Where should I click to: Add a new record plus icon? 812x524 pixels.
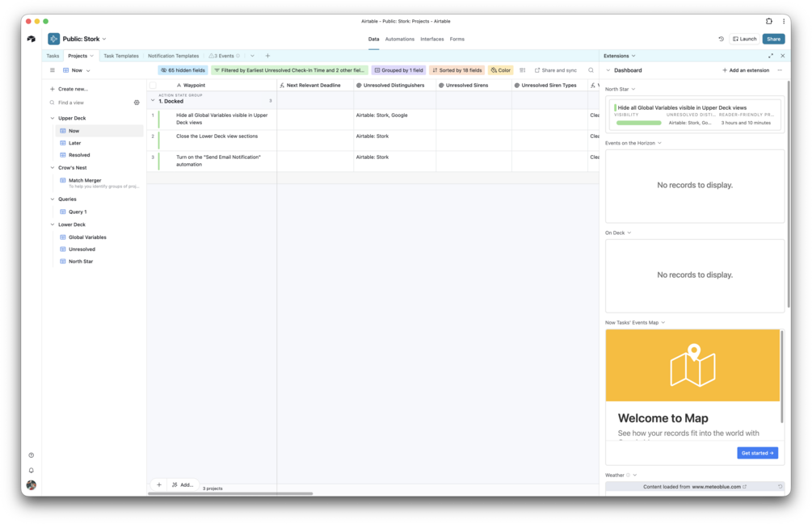pos(159,484)
